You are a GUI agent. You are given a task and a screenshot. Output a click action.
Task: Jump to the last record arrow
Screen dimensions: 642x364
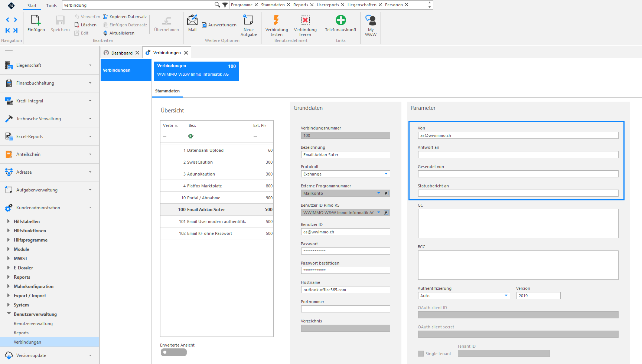point(16,30)
